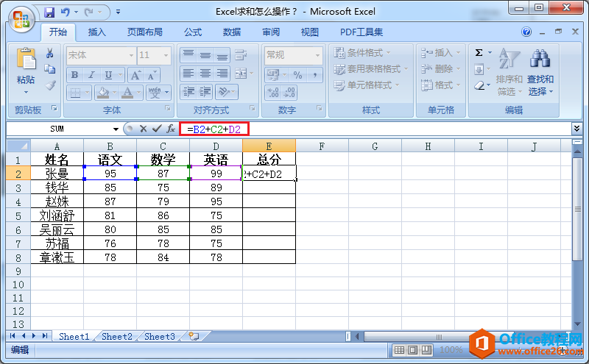Expand the Name Box SUM dropdown
The width and height of the screenshot is (589, 364).
[116, 129]
